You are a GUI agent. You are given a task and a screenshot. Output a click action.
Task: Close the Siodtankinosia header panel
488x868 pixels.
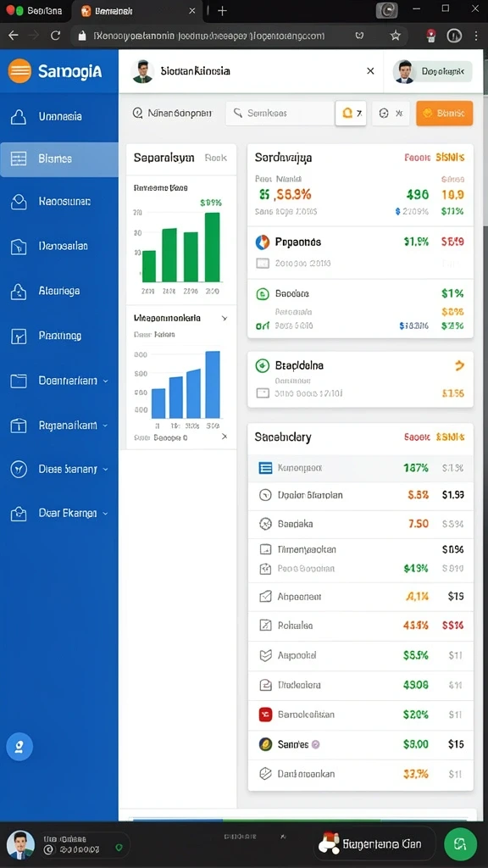pyautogui.click(x=370, y=71)
